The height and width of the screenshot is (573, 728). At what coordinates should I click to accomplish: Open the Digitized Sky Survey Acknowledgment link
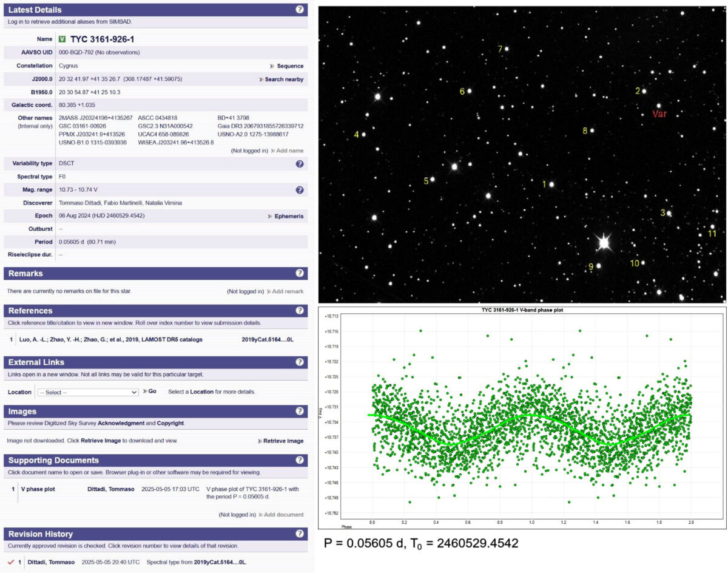121,423
